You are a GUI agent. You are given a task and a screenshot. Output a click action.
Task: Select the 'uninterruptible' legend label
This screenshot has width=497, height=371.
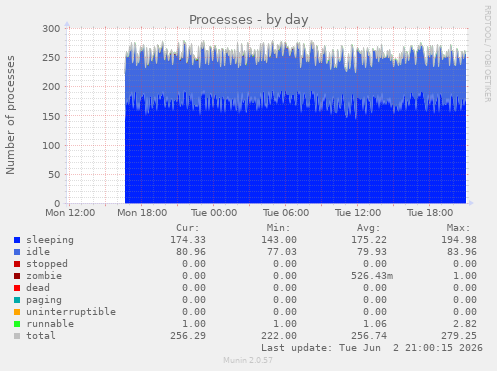(71, 312)
